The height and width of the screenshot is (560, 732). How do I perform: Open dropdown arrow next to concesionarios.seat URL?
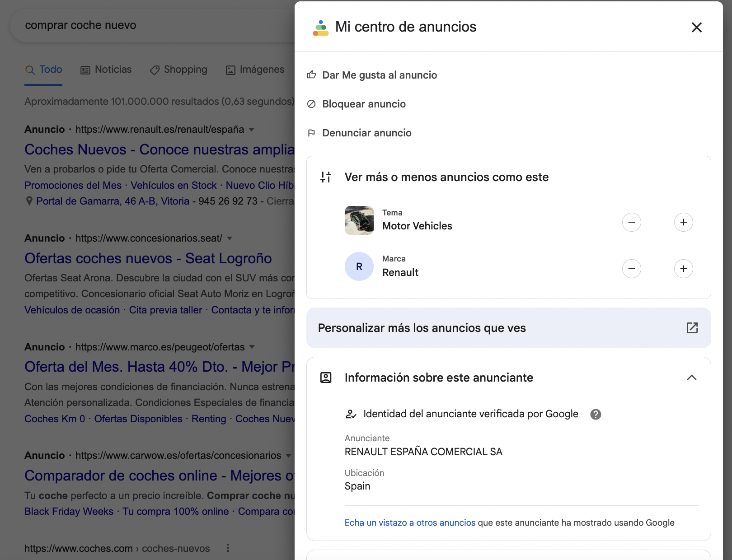click(230, 238)
